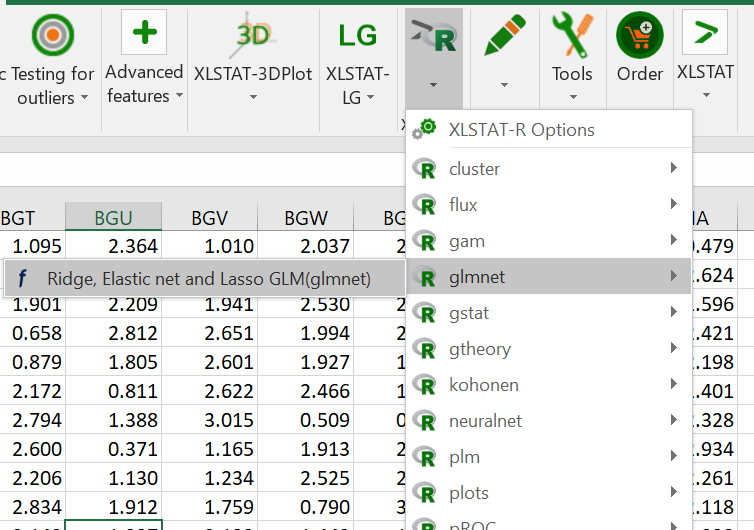The height and width of the screenshot is (530, 754).
Task: Click the green pencil icon
Action: (504, 36)
